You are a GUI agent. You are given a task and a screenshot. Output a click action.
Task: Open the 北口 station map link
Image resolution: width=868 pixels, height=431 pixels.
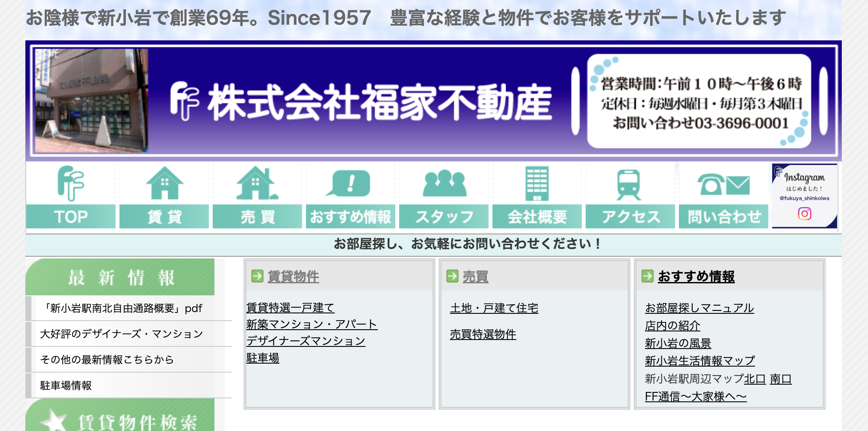(x=755, y=379)
